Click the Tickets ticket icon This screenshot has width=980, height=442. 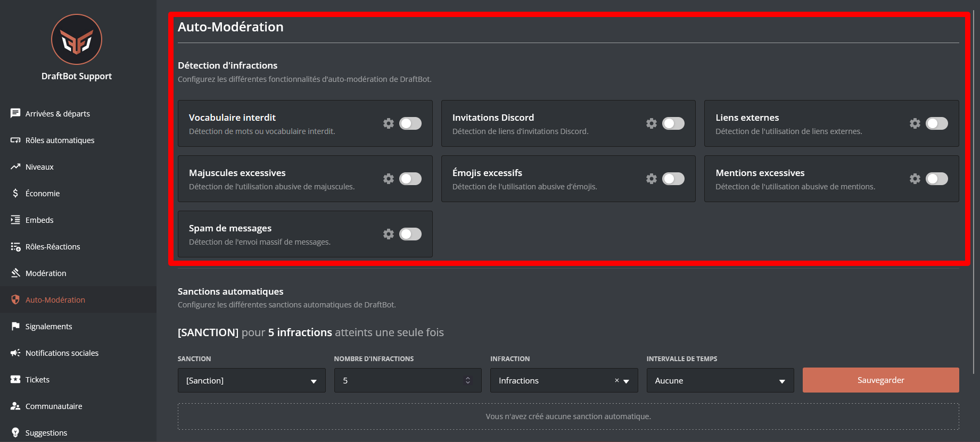click(15, 379)
